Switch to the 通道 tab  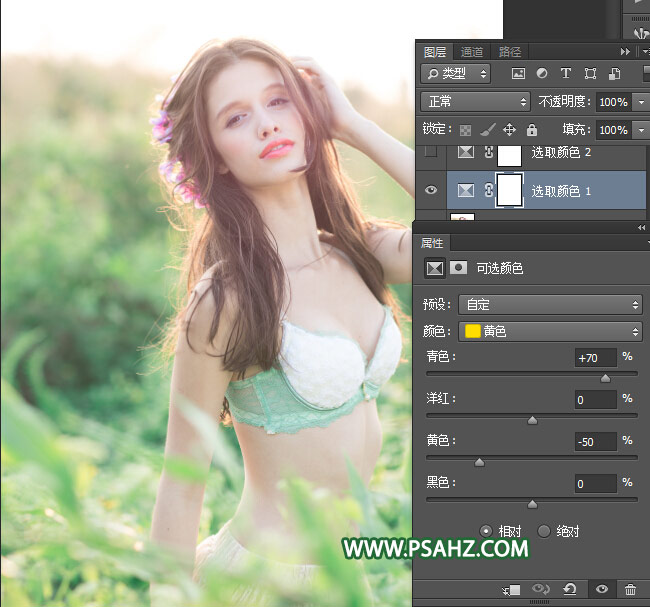[x=472, y=52]
